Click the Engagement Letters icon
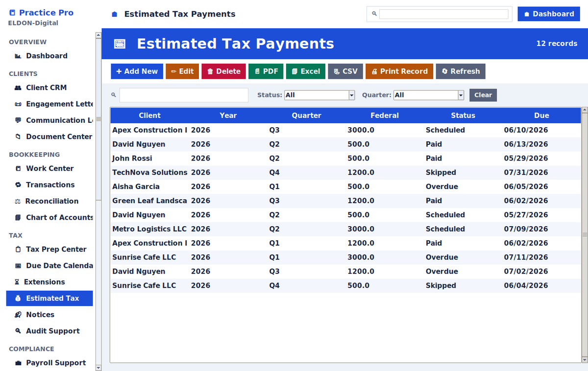Screen dimensions: 588x371 tap(18, 104)
